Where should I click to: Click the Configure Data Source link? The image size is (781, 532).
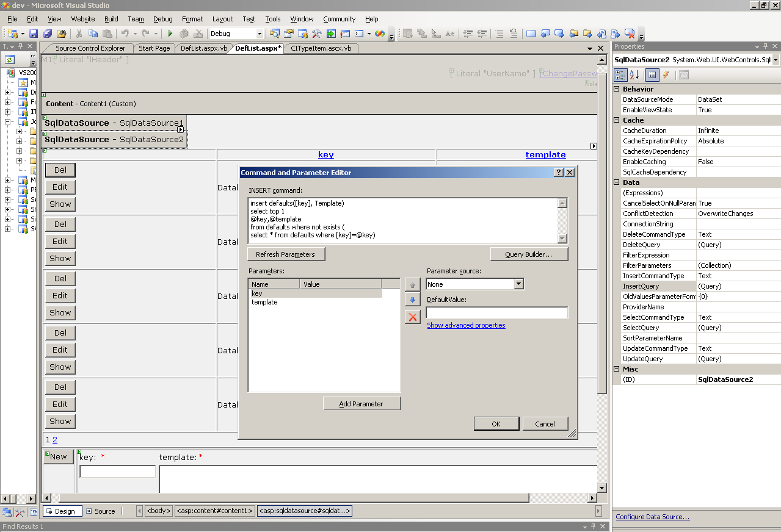click(x=652, y=517)
